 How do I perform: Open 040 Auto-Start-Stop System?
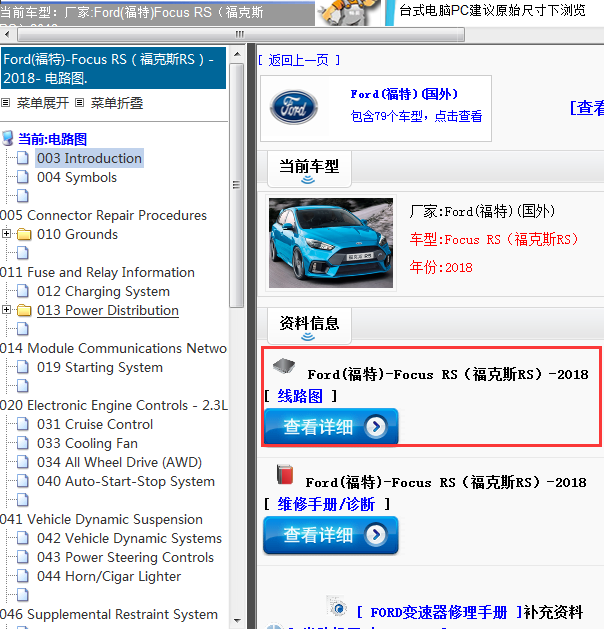click(126, 481)
